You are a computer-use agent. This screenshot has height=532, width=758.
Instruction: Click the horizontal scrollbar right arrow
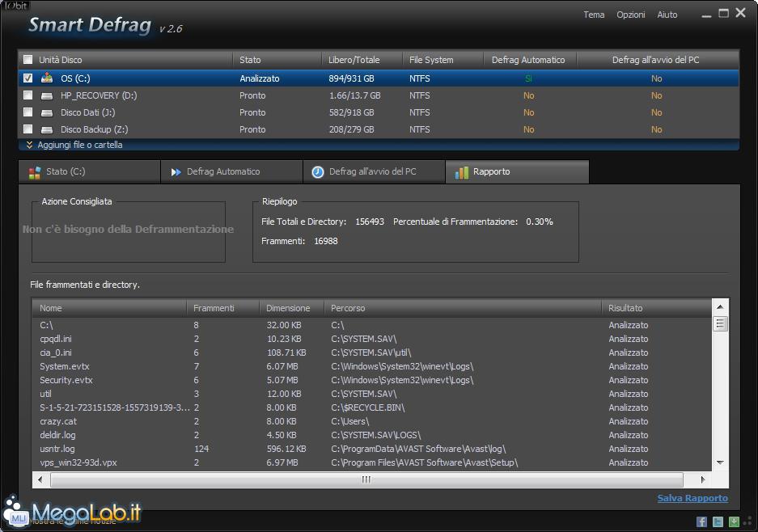tap(703, 479)
